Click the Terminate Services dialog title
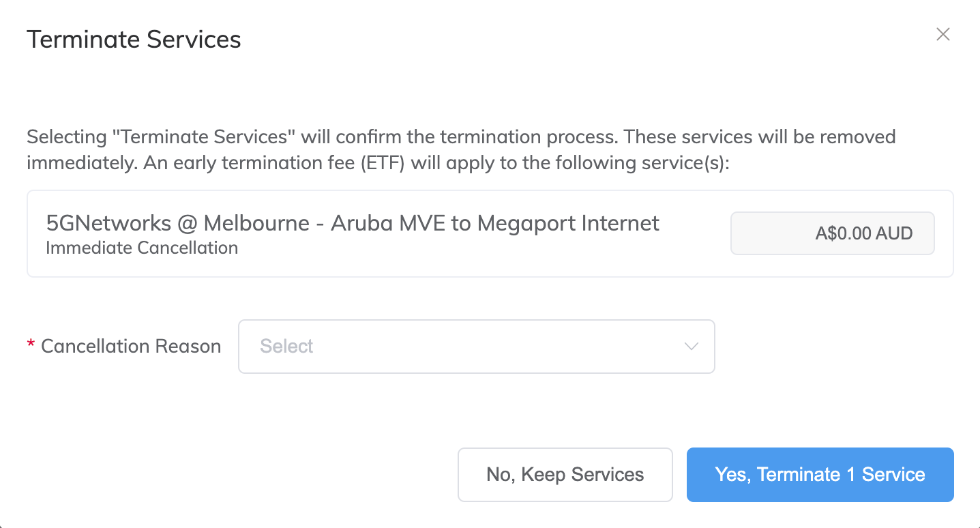This screenshot has height=528, width=980. click(x=134, y=40)
